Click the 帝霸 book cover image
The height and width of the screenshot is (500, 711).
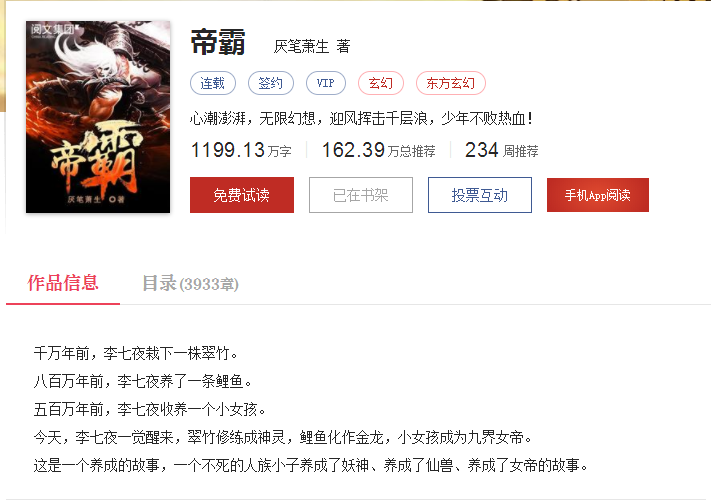pos(98,117)
